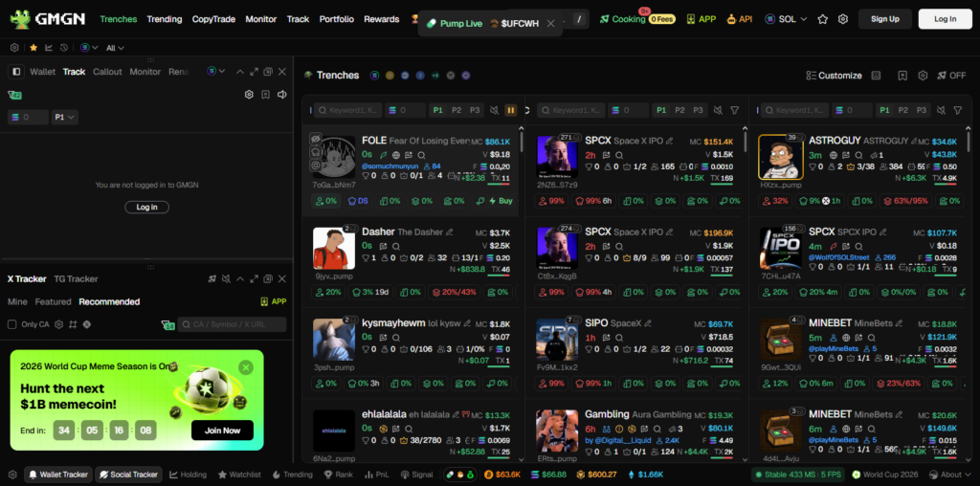Toggle mute in the first Trenches column
This screenshot has width=980, height=486.
click(494, 110)
